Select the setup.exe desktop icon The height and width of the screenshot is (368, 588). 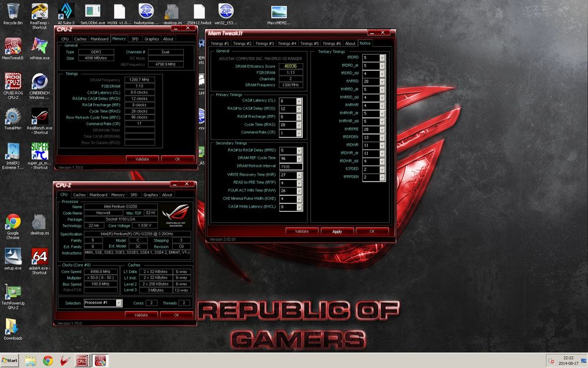[x=13, y=259]
